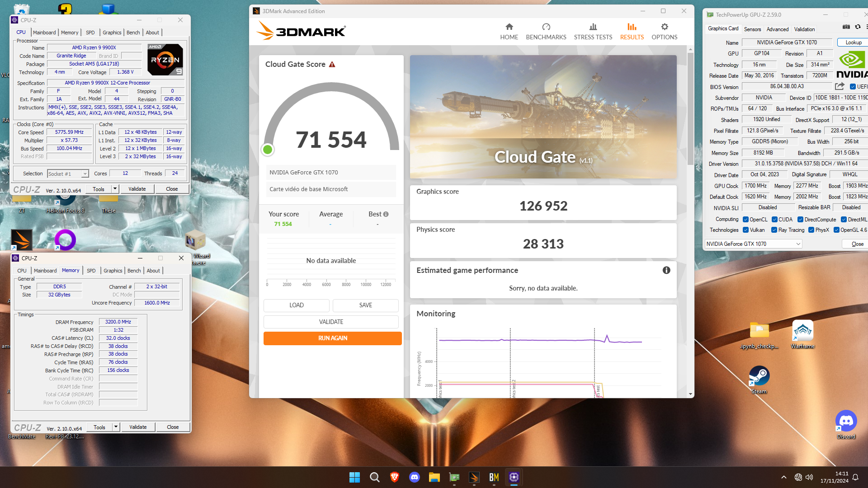Screen dimensions: 868x488
Task: Open 3DMark BENCHMARKS gauge icon
Action: click(x=546, y=27)
